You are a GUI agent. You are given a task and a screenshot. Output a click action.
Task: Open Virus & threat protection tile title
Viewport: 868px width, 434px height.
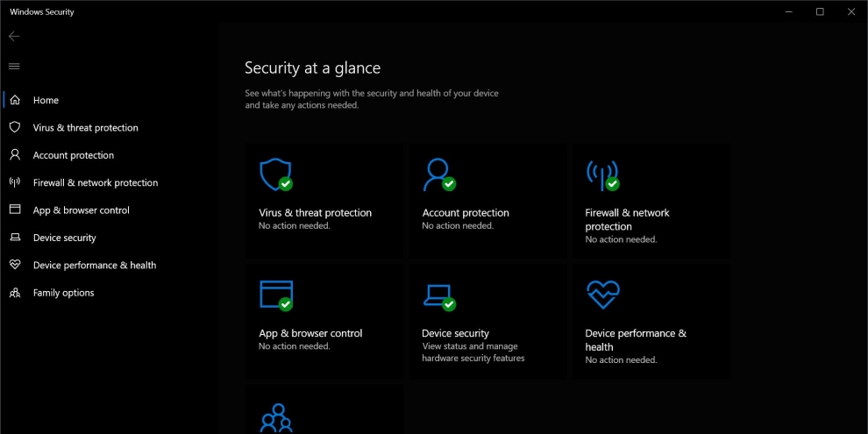[x=316, y=212]
